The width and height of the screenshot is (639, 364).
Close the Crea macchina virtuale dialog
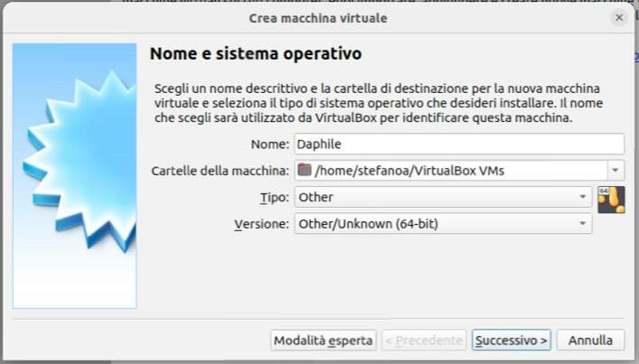(x=619, y=17)
